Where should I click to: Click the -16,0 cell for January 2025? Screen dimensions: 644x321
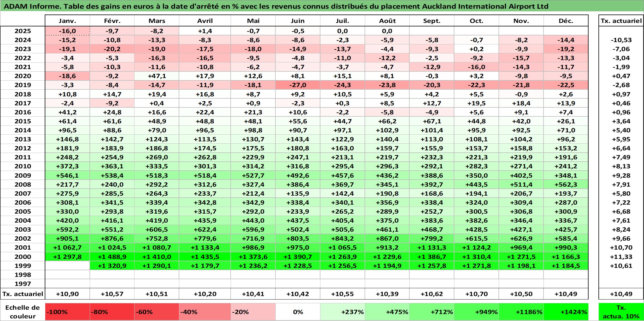[67, 31]
